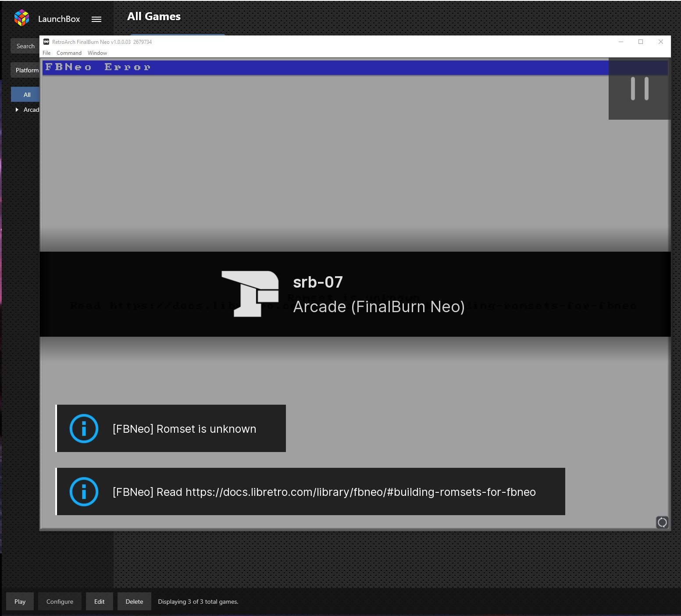
Task: Click the Play button in LaunchBox
Action: coord(20,602)
